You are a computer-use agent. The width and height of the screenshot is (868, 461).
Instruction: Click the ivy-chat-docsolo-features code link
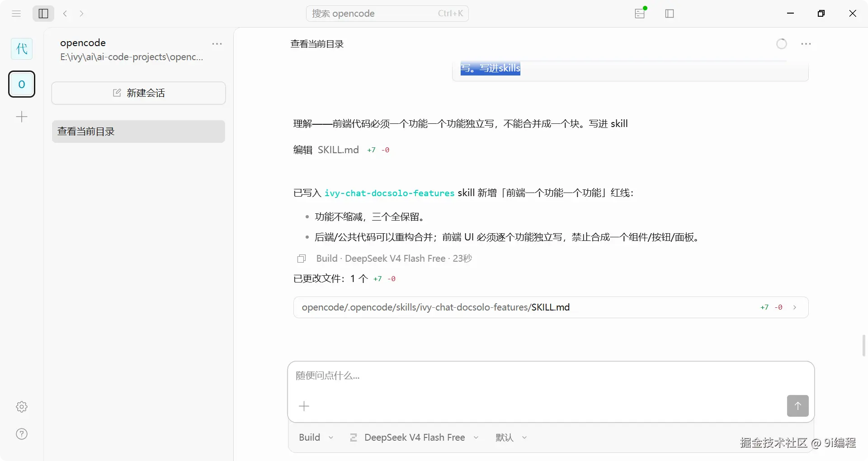(389, 193)
